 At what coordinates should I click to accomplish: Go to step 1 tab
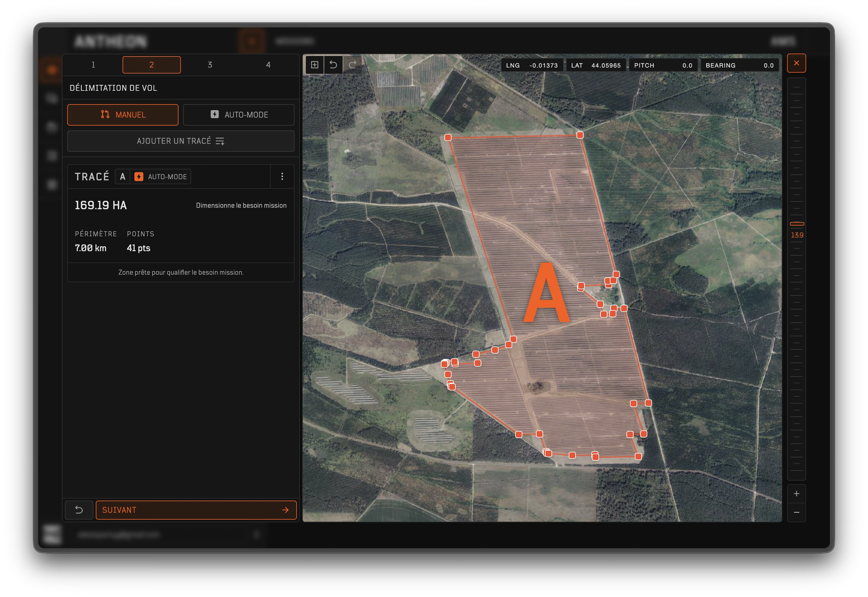click(x=93, y=65)
